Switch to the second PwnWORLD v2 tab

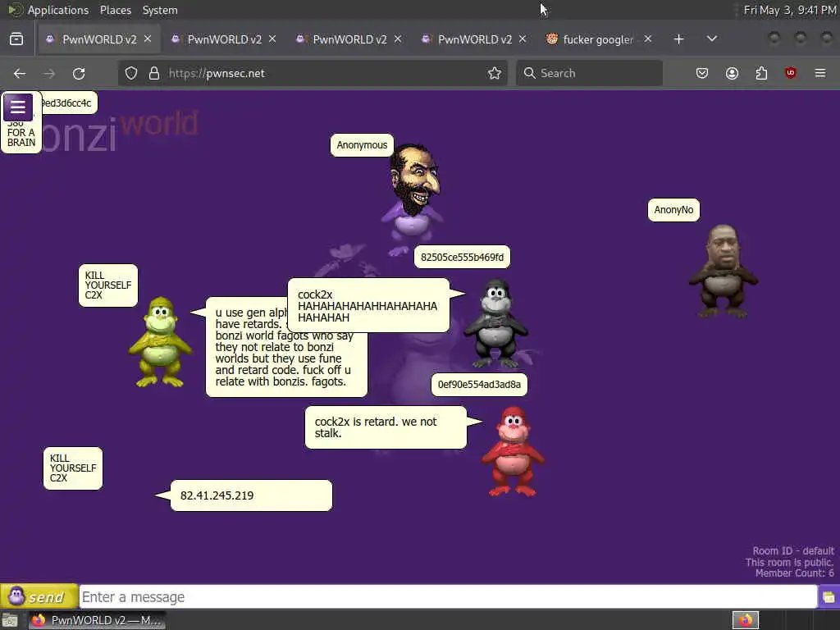point(224,39)
